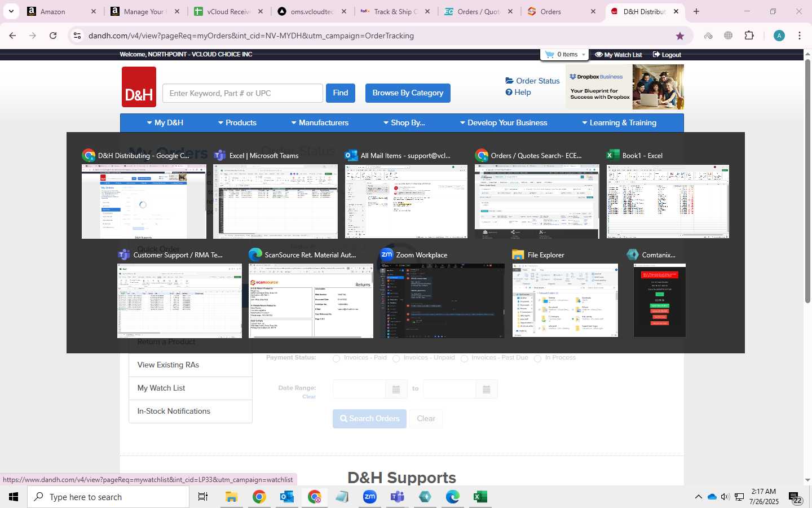The width and height of the screenshot is (812, 508).
Task: Expand Learning & Training menu
Action: click(619, 122)
